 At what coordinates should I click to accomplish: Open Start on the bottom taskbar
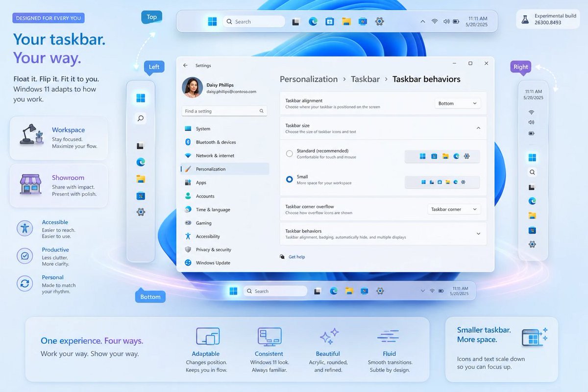click(233, 291)
